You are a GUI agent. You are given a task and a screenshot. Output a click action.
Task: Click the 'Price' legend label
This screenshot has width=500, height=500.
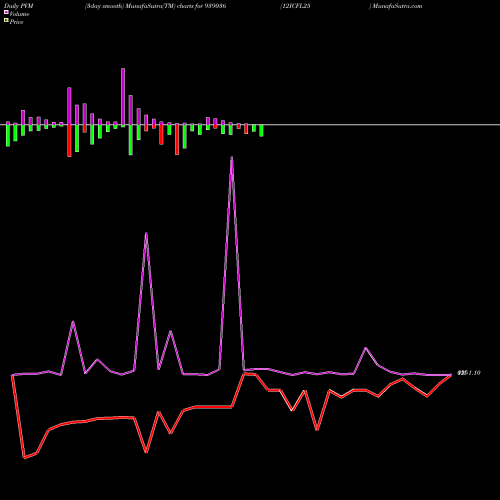[x=16, y=22]
